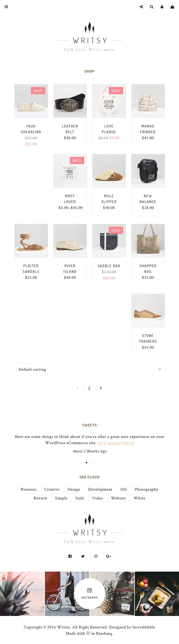Open the Saddle Bag product thumbnail

pos(109,241)
